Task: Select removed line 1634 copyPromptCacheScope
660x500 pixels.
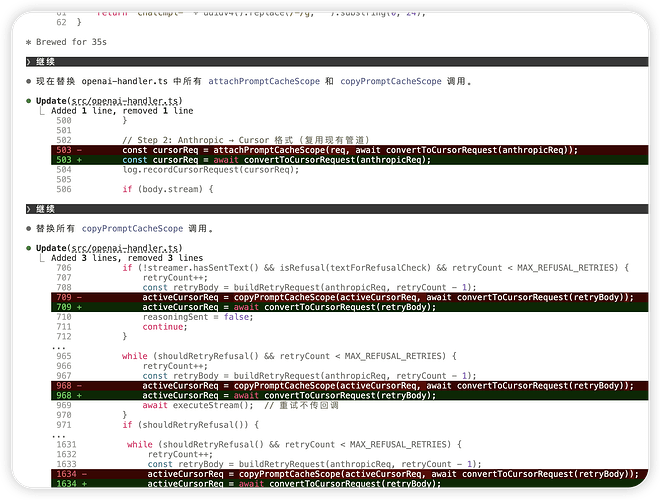Action: tap(349, 474)
